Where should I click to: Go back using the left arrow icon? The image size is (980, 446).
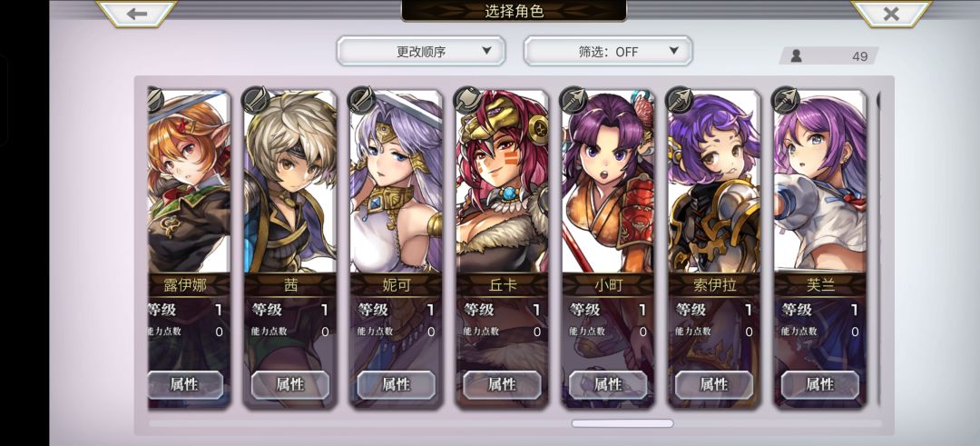pos(136,13)
